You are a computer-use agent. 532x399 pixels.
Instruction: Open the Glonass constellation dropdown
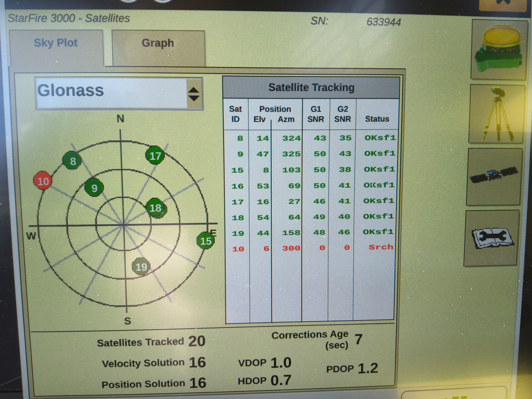(119, 93)
